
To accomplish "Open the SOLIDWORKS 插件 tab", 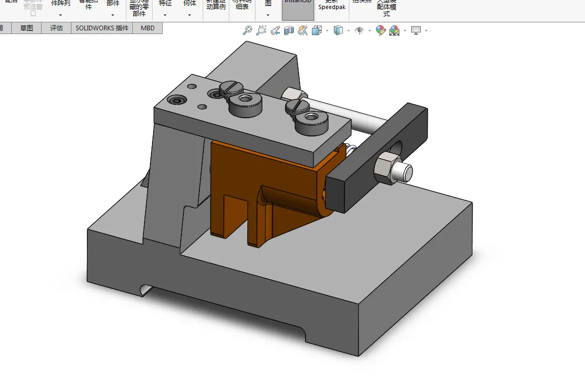I will 102,28.
